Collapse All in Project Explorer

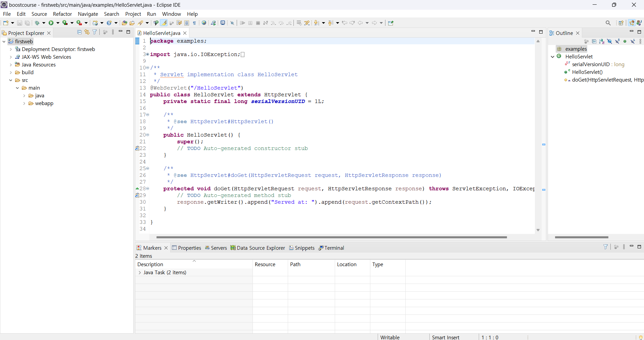(x=79, y=32)
